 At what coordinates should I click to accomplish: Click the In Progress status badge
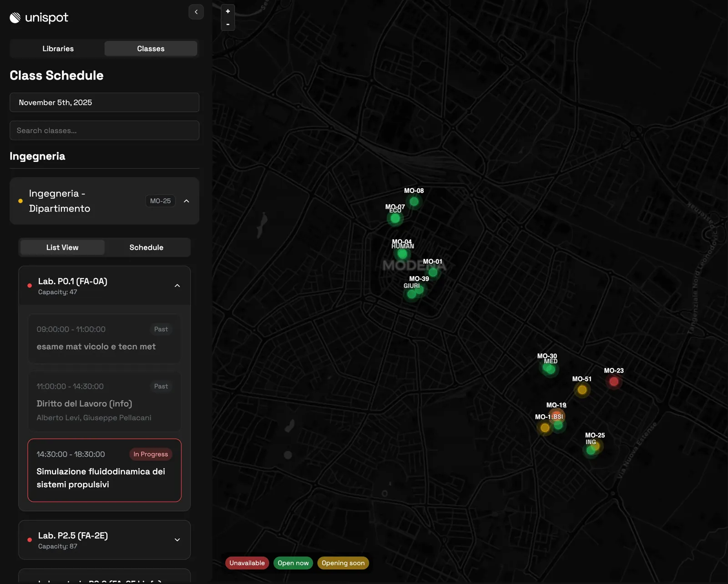pyautogui.click(x=151, y=454)
